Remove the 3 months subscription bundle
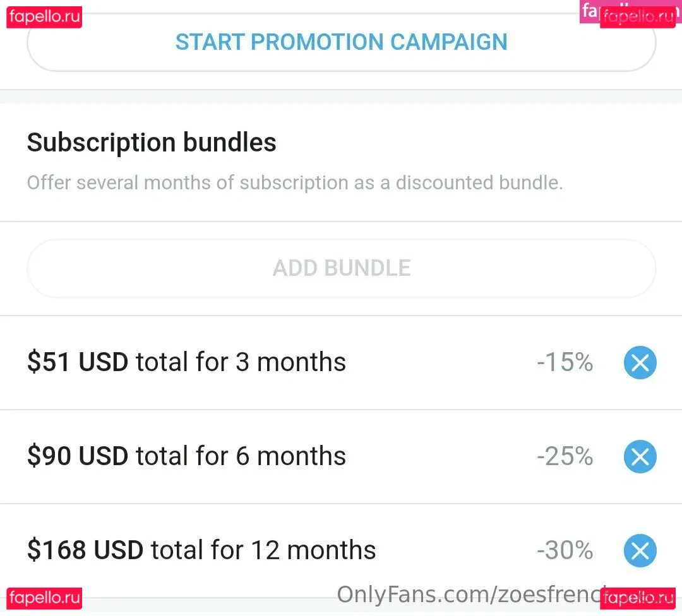 coord(640,363)
